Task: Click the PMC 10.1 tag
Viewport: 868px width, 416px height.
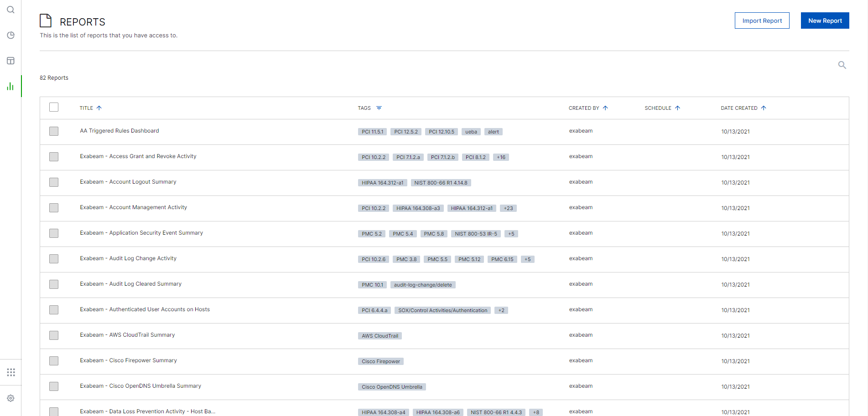Action: tap(372, 285)
